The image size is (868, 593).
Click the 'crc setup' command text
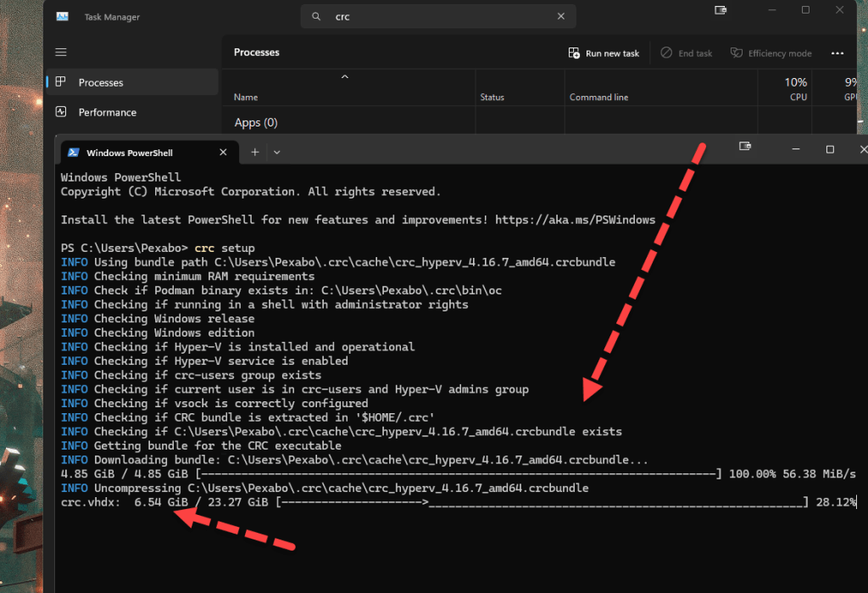click(x=225, y=249)
